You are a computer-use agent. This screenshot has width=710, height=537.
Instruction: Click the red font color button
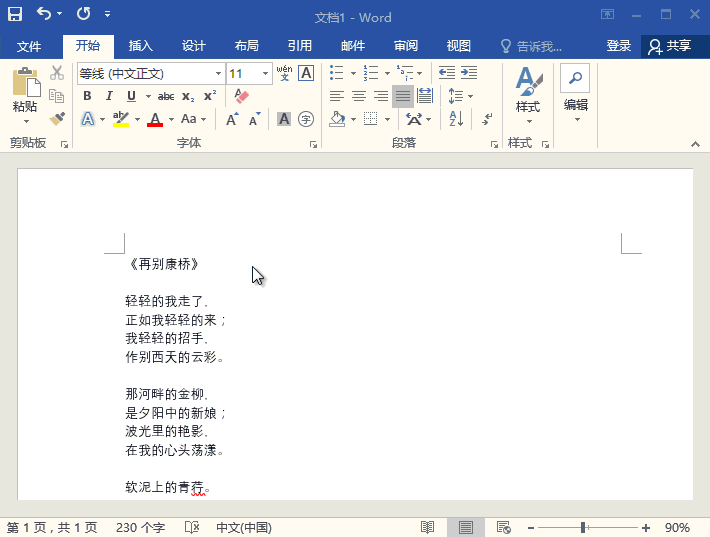coord(155,119)
